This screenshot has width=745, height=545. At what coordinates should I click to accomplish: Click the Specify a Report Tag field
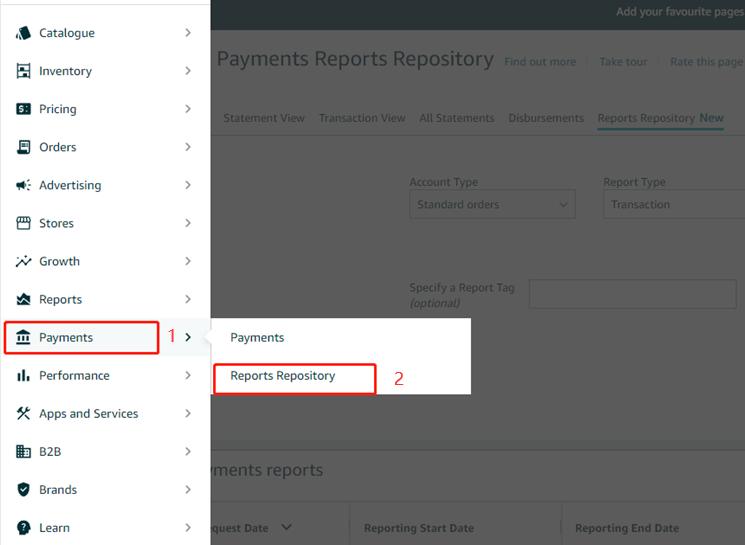[x=633, y=294]
